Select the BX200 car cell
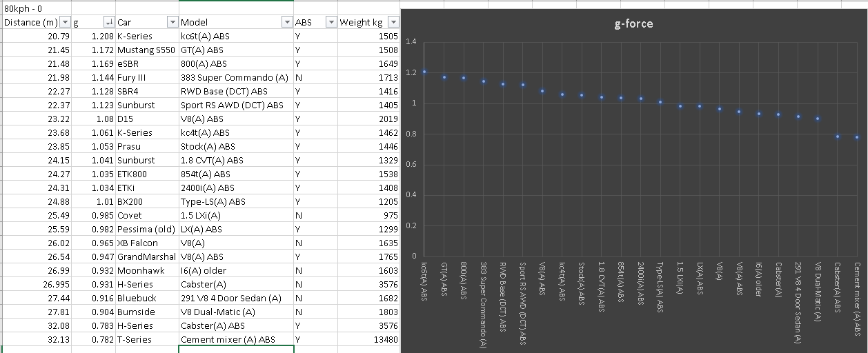This screenshot has width=868, height=353. click(147, 201)
